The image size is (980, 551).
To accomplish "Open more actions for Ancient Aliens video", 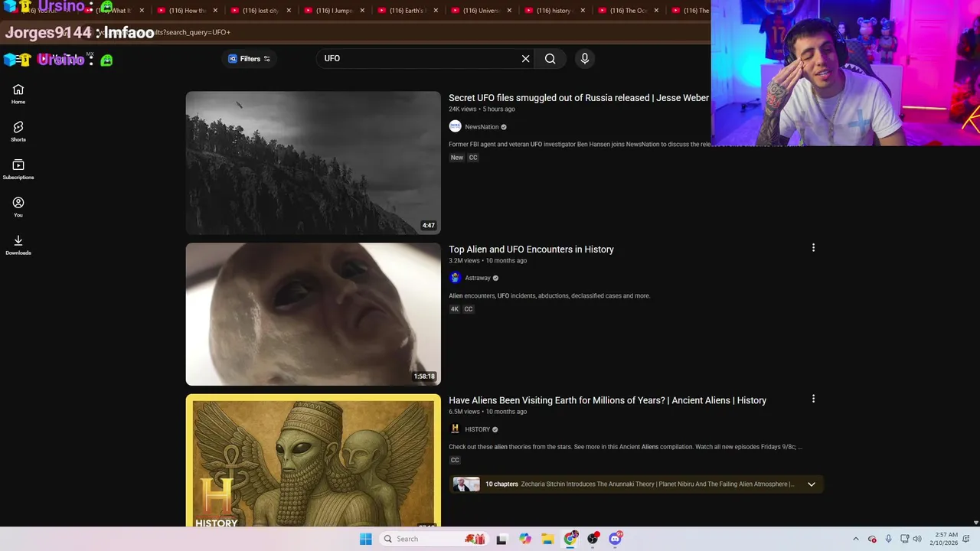I will click(813, 399).
